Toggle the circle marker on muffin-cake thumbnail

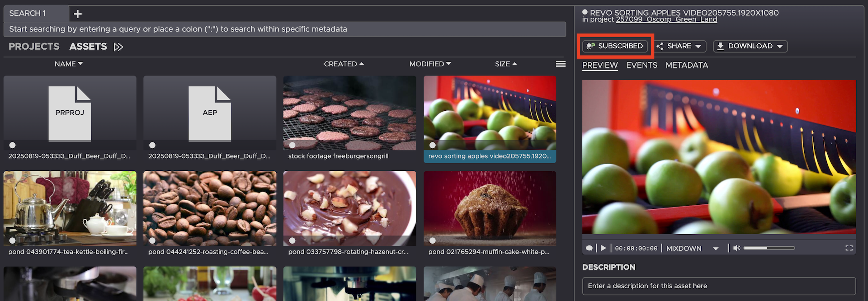click(433, 240)
